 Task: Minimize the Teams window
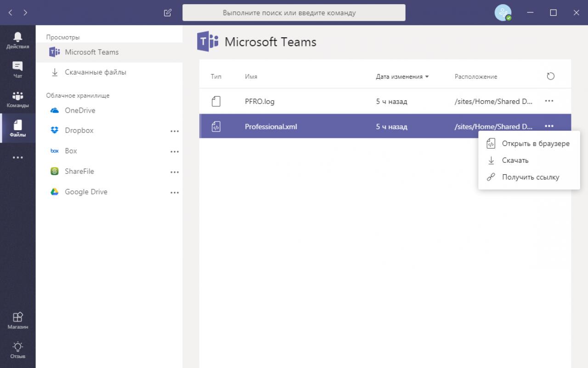[x=531, y=13]
